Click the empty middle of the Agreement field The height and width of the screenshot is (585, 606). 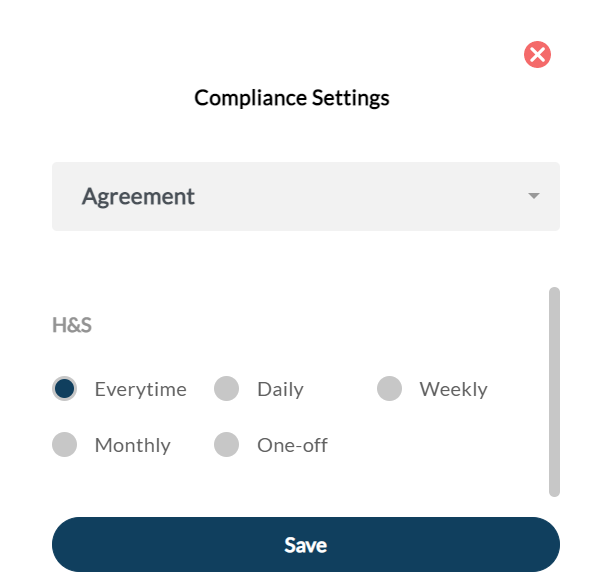pos(360,196)
